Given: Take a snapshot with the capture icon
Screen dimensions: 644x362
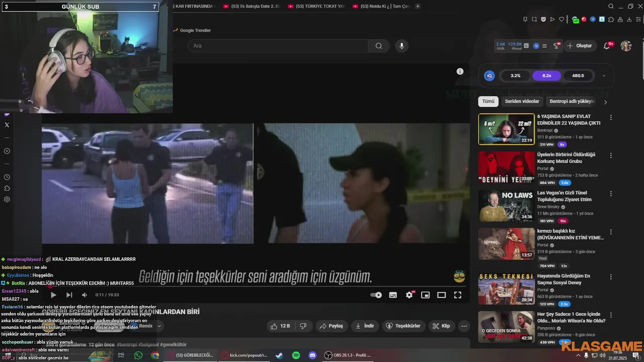Looking at the screenshot, I should 534,20.
